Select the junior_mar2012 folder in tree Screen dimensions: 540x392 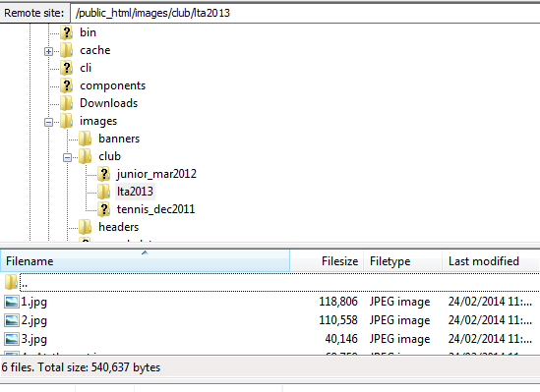tap(156, 174)
